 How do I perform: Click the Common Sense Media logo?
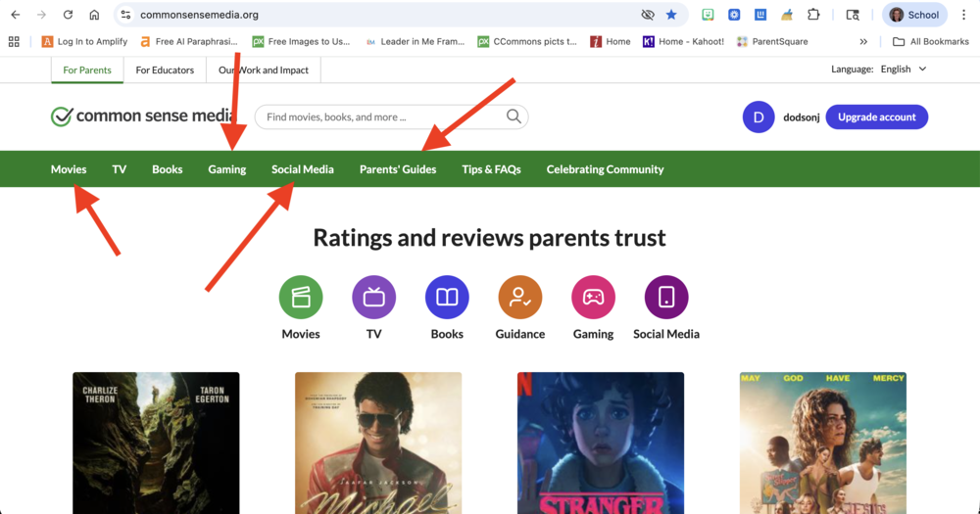(142, 117)
